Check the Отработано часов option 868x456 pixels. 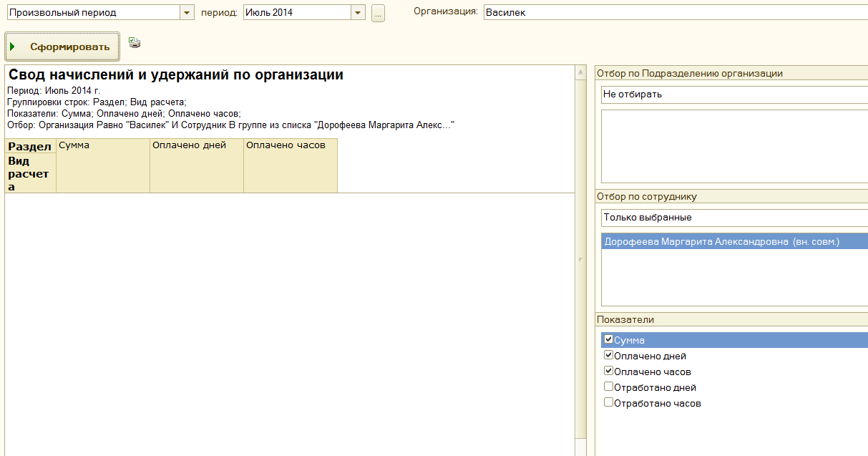609,403
